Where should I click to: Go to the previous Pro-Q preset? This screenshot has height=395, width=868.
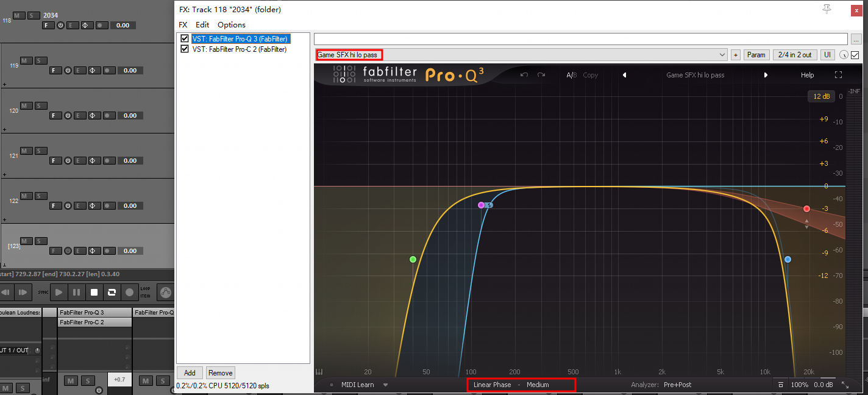[x=624, y=75]
